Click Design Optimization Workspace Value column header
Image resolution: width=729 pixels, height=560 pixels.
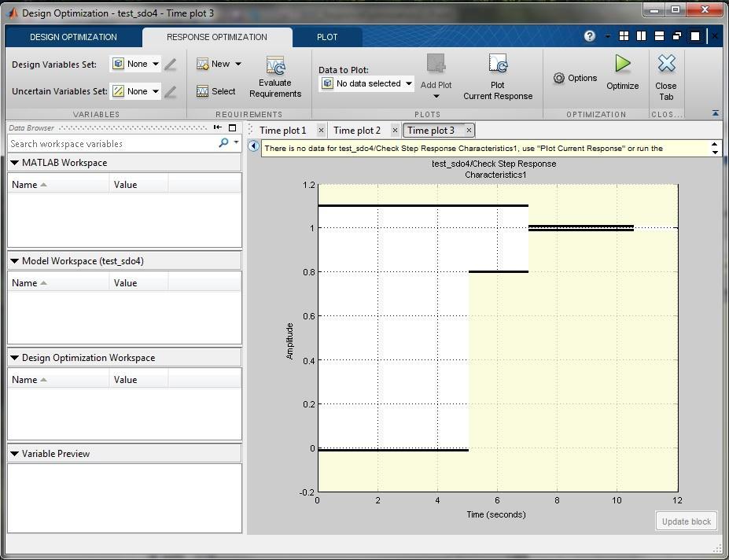tap(138, 380)
